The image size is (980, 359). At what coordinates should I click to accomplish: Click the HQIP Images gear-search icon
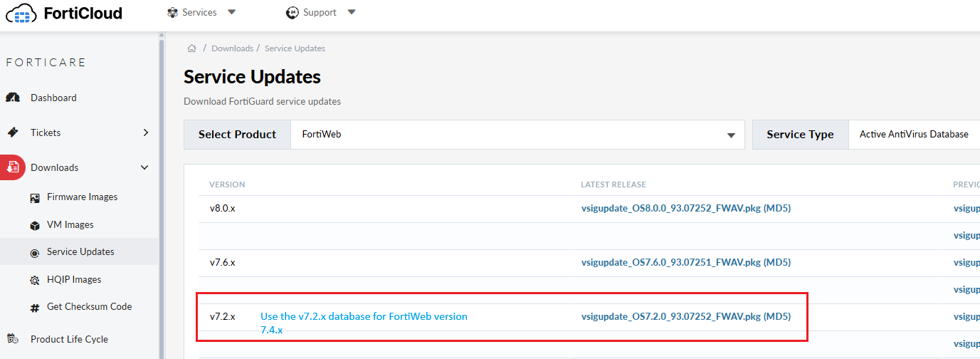34,280
